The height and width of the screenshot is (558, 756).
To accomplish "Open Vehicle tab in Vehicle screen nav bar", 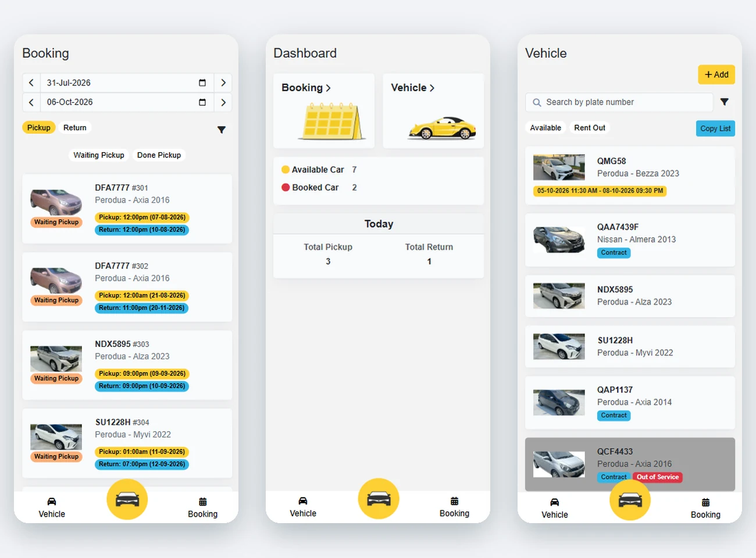I will (x=555, y=508).
